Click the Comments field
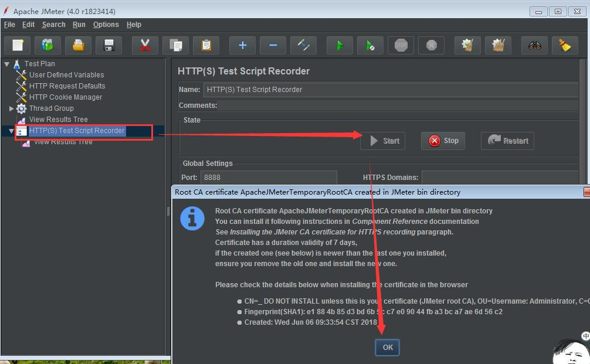590x364 pixels. 398,106
